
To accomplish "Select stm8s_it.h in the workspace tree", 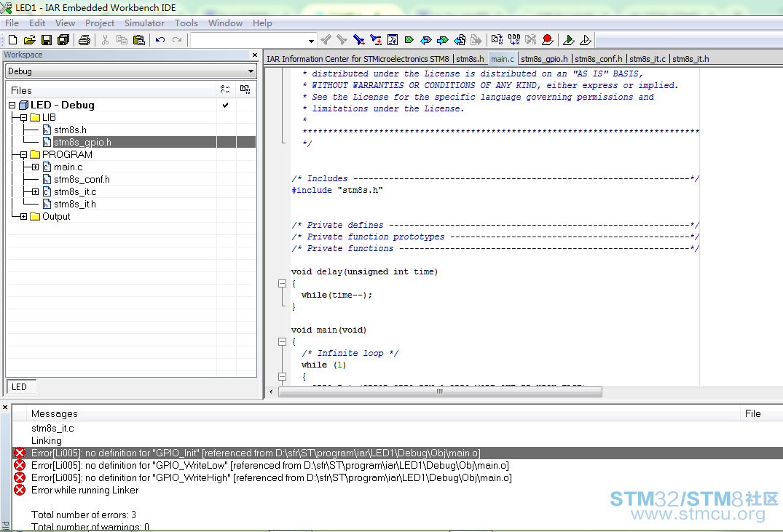I will (75, 204).
